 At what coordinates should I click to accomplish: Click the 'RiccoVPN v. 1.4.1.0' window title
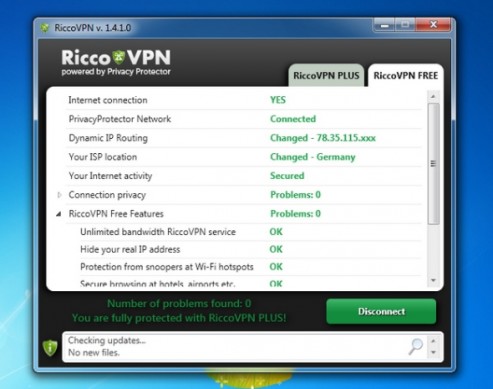93,28
